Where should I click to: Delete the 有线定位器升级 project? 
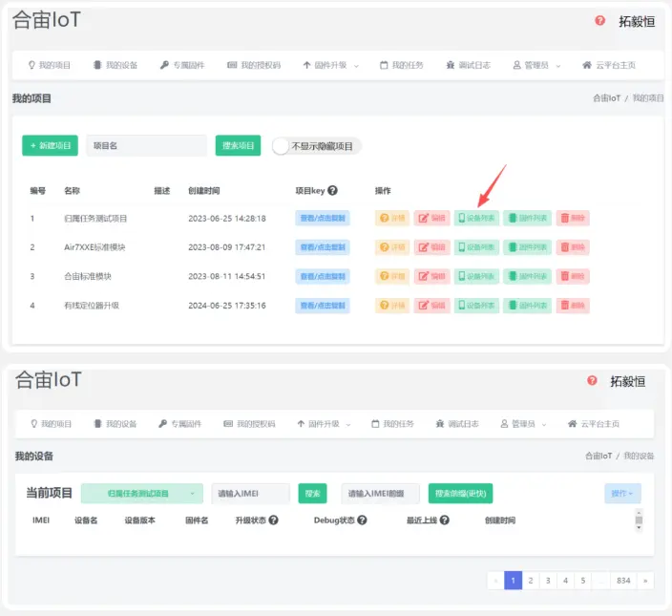click(x=573, y=306)
